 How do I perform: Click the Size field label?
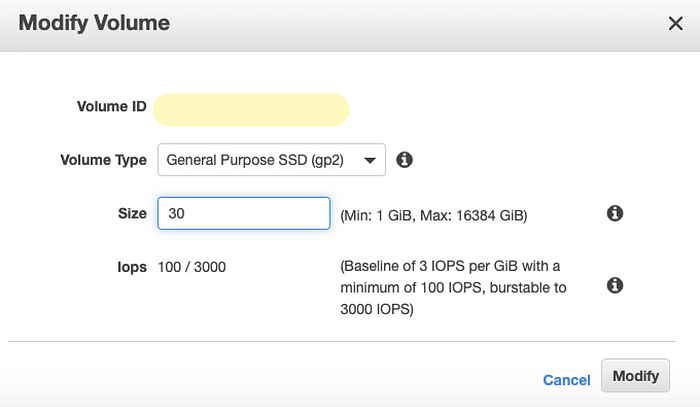[x=132, y=213]
